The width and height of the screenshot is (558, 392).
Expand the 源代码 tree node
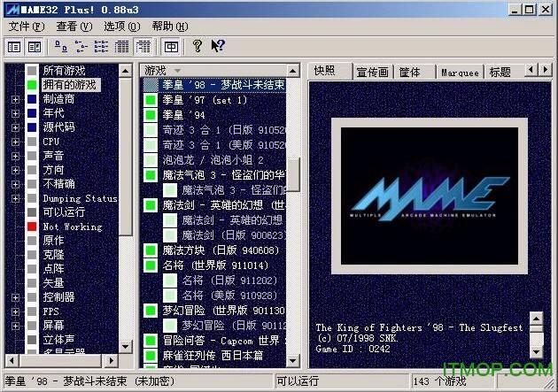coord(15,127)
